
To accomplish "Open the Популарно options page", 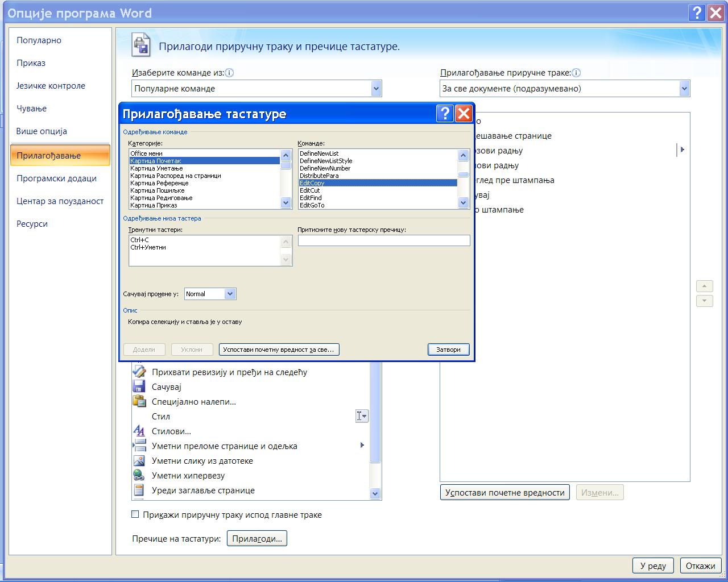I will (60, 40).
